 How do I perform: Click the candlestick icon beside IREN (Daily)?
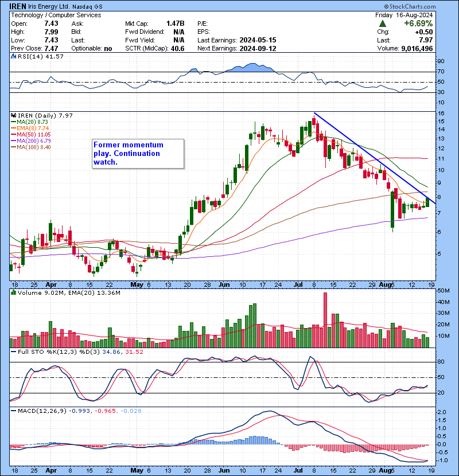[x=13, y=115]
